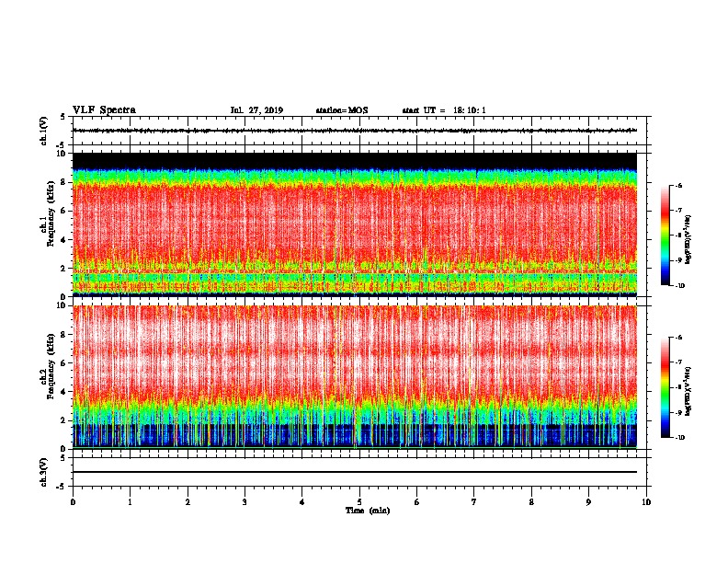
Task: Click time axis tick label "5"
Action: click(359, 502)
